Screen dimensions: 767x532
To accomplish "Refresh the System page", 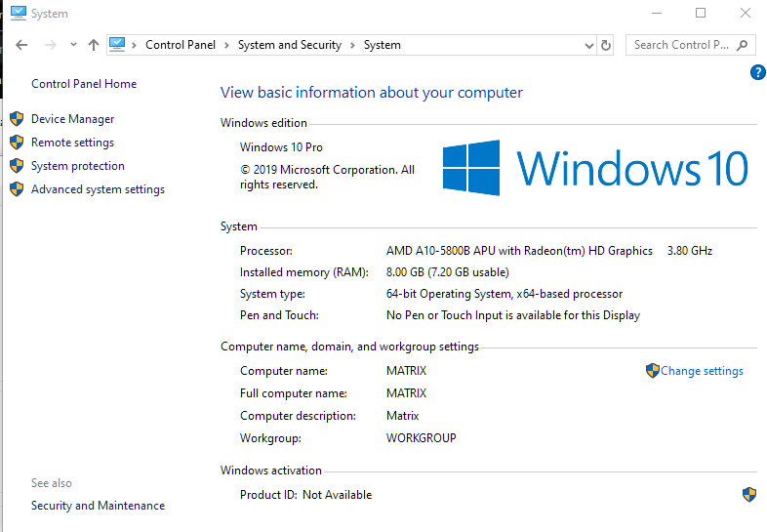I will tap(606, 45).
